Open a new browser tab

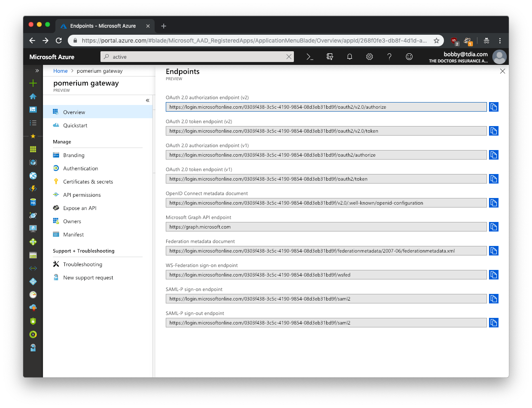tap(164, 26)
